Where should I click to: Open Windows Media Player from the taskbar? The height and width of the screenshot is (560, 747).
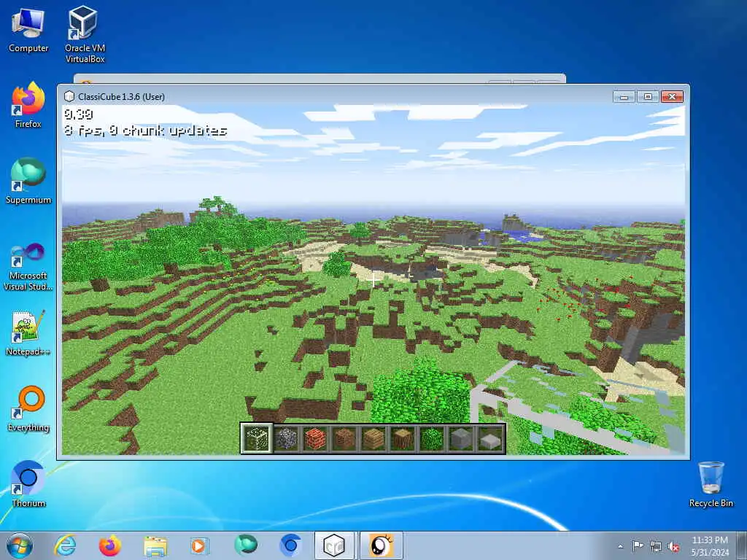point(199,545)
